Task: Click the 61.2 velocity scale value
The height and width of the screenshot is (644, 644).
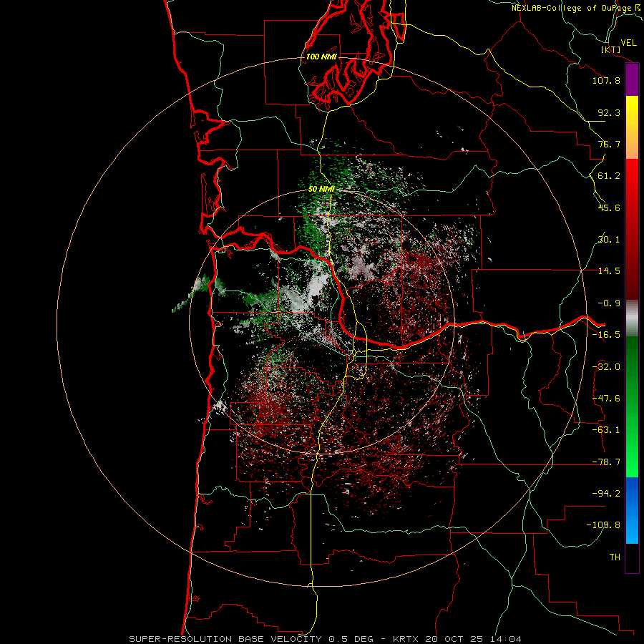Action: coord(609,176)
